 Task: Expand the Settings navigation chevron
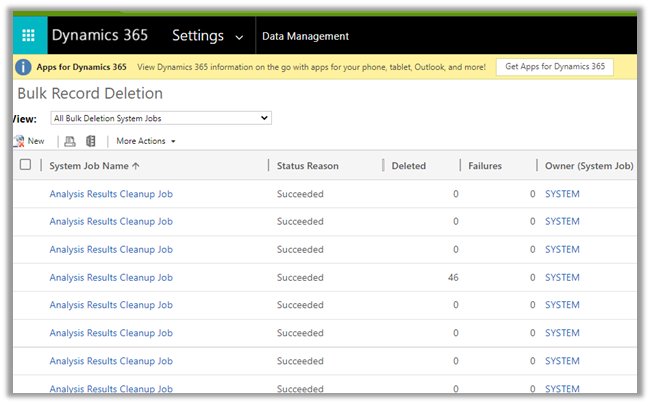[239, 37]
